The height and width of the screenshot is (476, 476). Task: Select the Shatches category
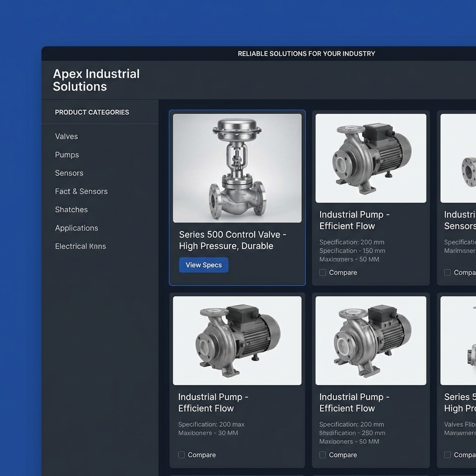click(71, 210)
